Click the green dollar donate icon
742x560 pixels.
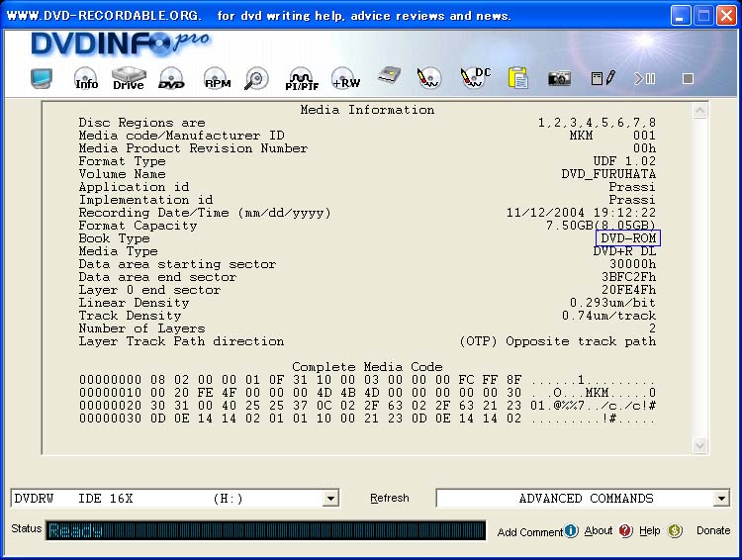pyautogui.click(x=676, y=530)
